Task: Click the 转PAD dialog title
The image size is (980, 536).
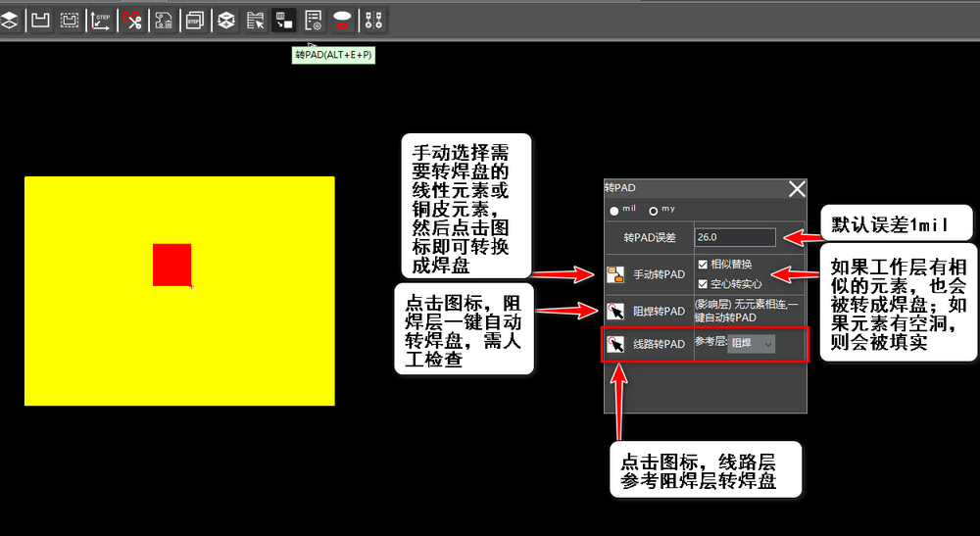Action: (620, 187)
